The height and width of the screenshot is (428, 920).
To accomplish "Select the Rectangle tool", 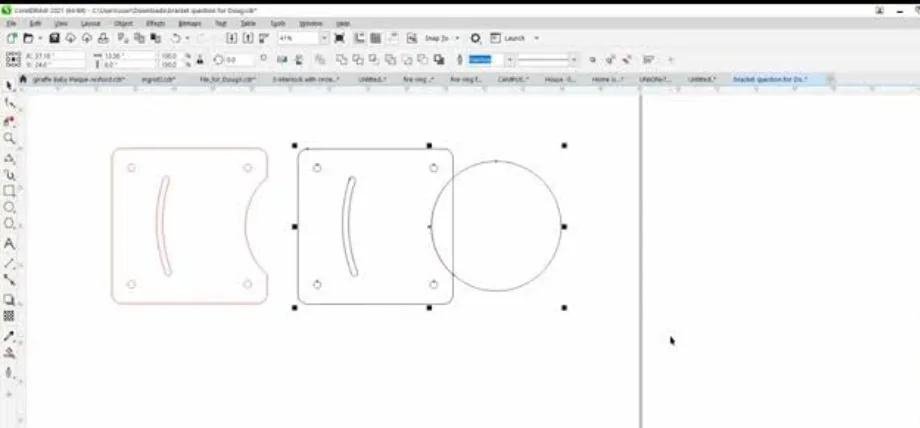I will [x=9, y=191].
